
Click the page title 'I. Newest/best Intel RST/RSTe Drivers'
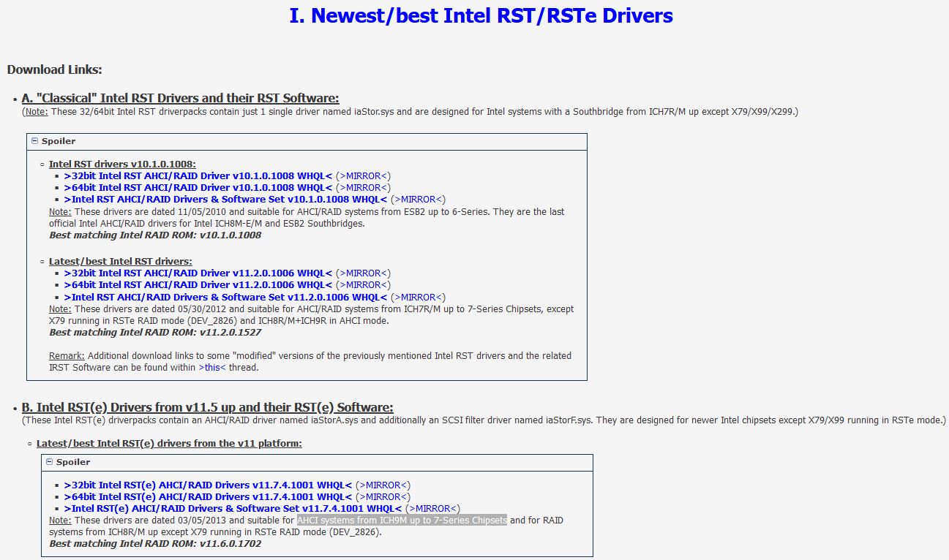pos(481,16)
